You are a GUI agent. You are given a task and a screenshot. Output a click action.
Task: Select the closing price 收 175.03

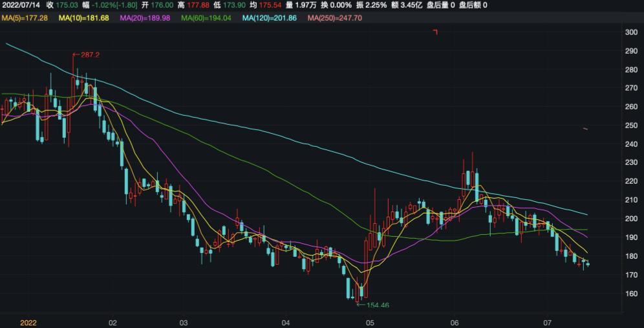(62, 5)
